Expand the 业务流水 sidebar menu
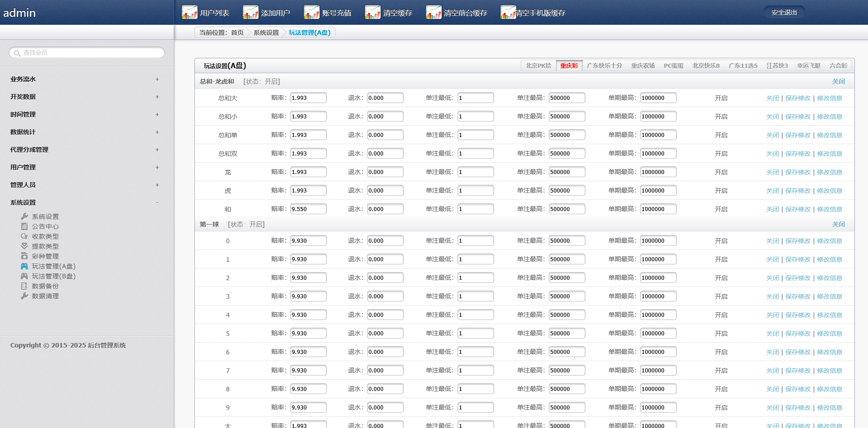 click(x=157, y=79)
